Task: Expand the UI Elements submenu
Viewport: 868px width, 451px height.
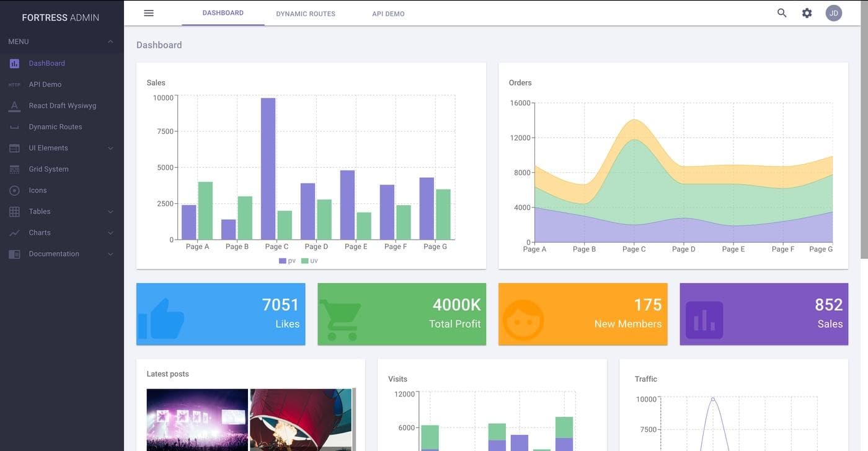Action: (x=110, y=148)
